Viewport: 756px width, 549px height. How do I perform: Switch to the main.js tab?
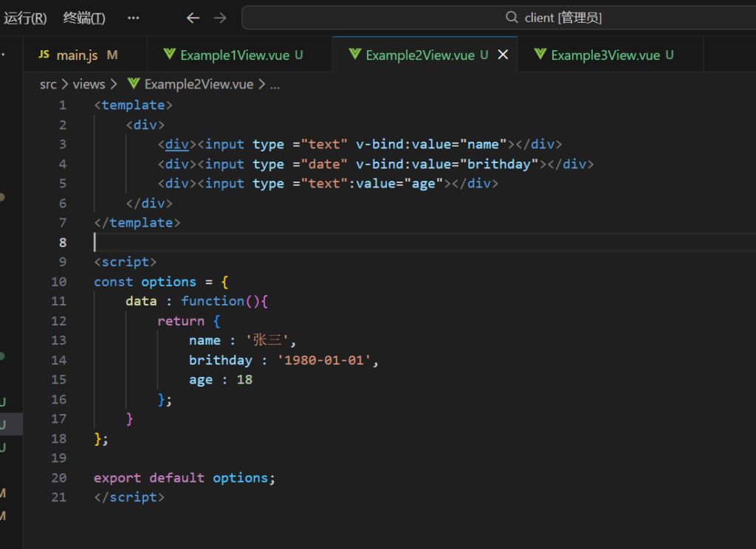click(77, 55)
